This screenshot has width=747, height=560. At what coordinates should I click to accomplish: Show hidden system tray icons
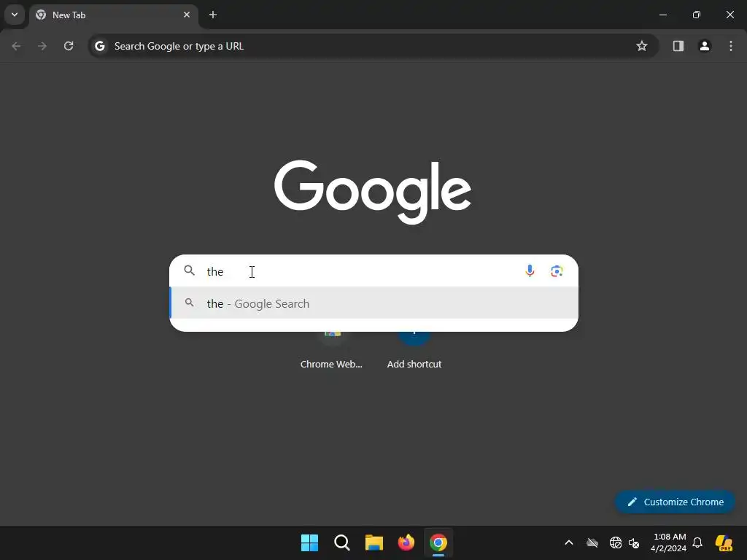(x=569, y=542)
